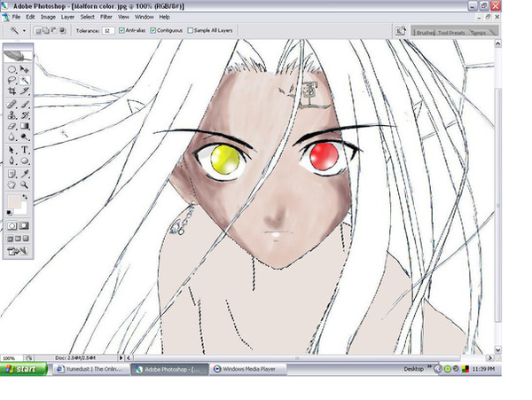The image size is (532, 400).
Task: Open the Layer menu
Action: 67,17
